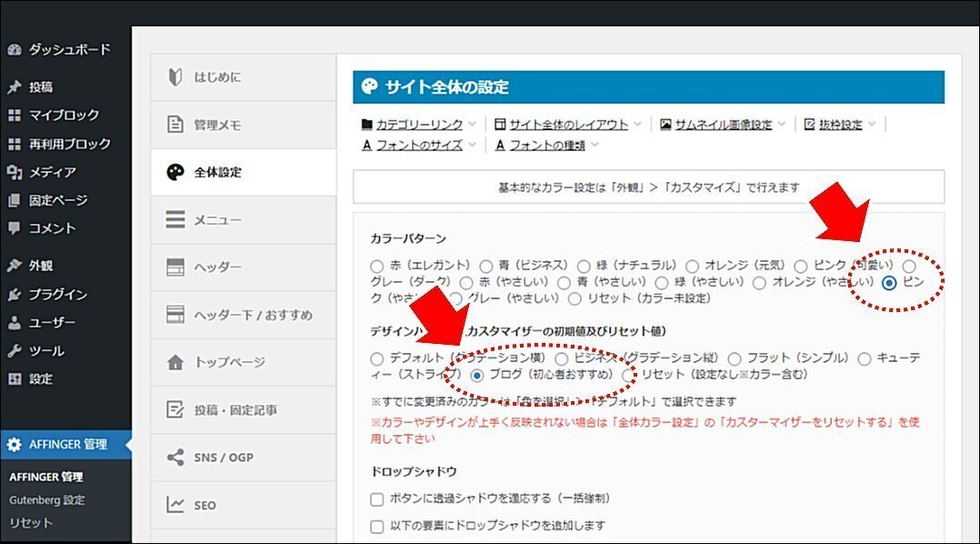Click the media icon beside メディア
Image resolution: width=980 pixels, height=544 pixels.
(15, 172)
